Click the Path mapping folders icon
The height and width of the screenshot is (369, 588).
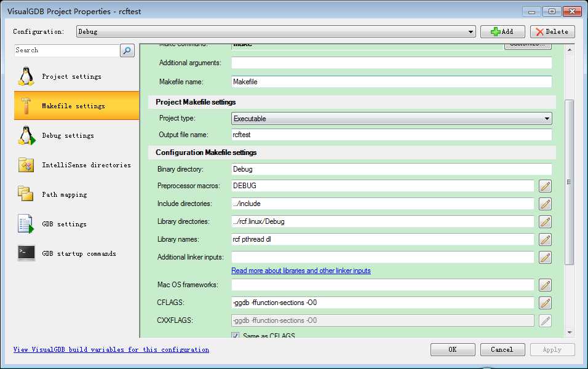[25, 194]
